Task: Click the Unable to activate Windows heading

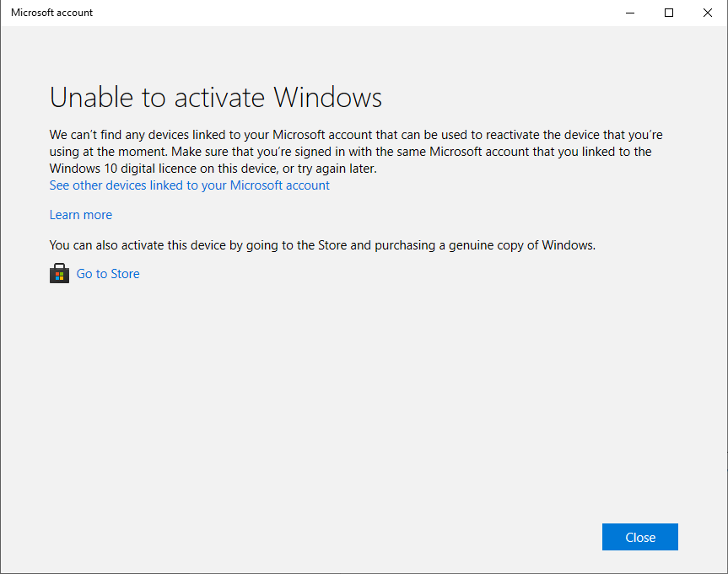Action: pos(215,98)
